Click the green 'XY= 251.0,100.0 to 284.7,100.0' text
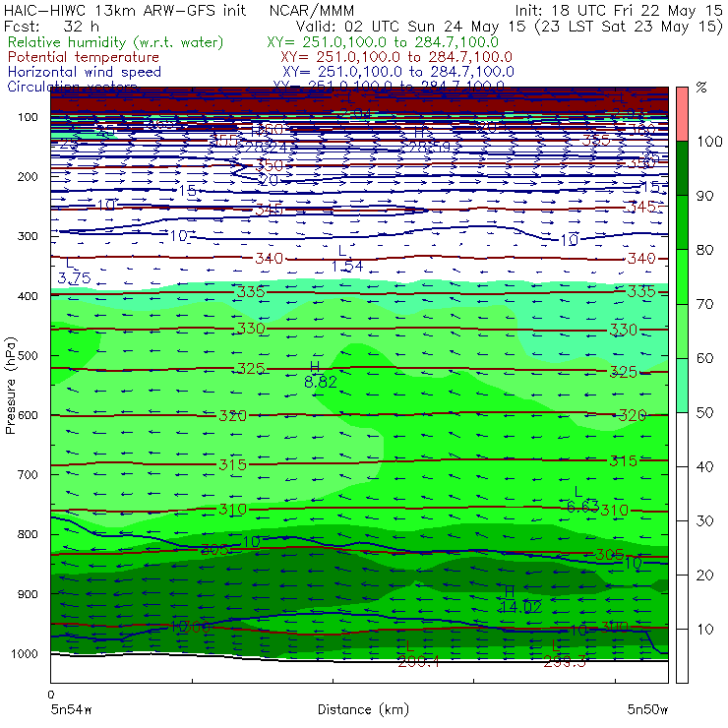728x728 pixels. click(x=383, y=42)
